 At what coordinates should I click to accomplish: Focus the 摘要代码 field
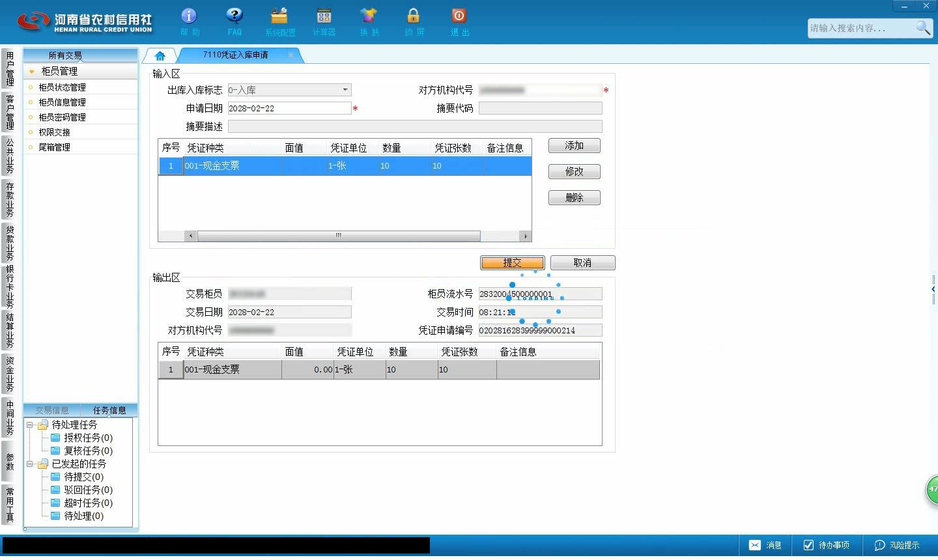tap(540, 108)
